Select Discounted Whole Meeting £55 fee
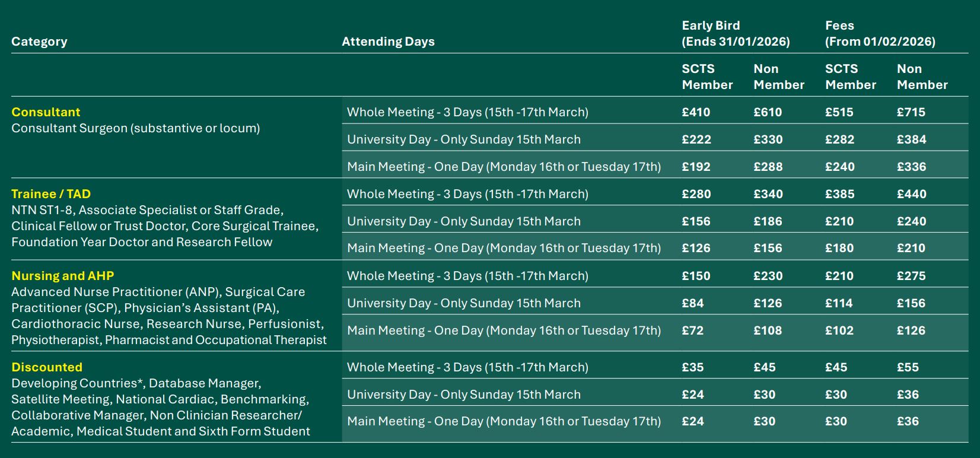This screenshot has width=980, height=458. click(908, 367)
